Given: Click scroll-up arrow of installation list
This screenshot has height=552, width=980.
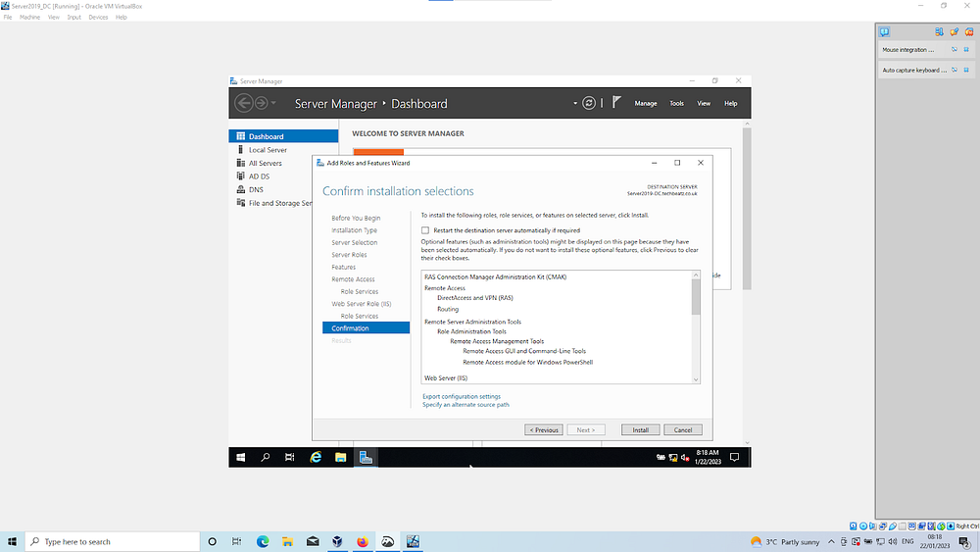Looking at the screenshot, I should [x=696, y=276].
